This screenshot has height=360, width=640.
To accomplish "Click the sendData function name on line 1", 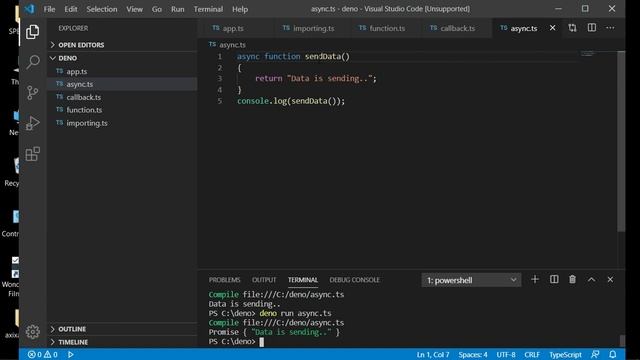I will click(322, 56).
